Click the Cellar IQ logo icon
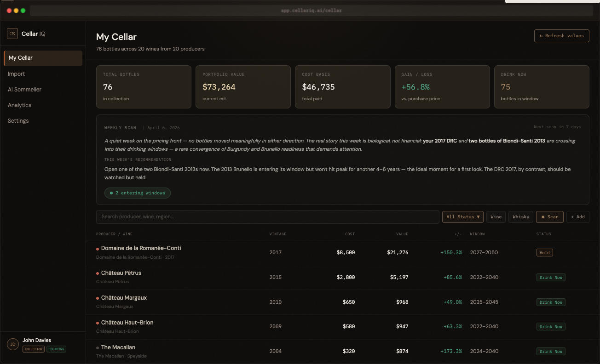The width and height of the screenshot is (600, 364). 12,34
